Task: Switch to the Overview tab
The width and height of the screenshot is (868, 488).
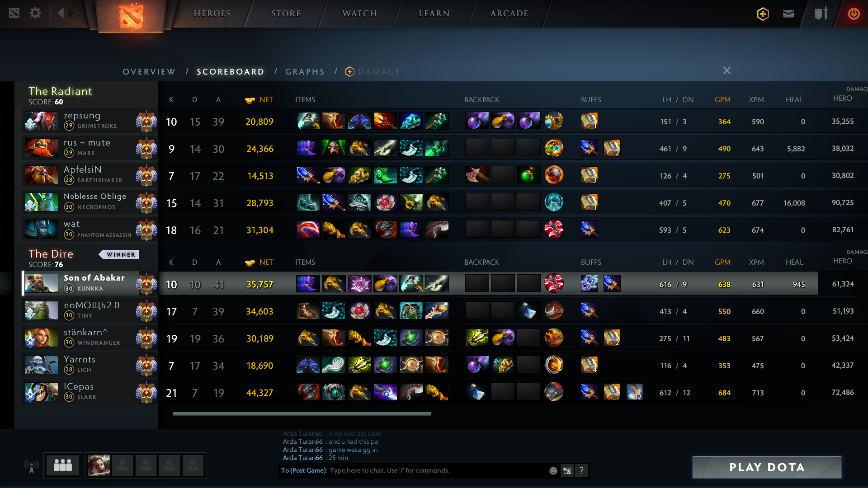Action: coord(149,72)
